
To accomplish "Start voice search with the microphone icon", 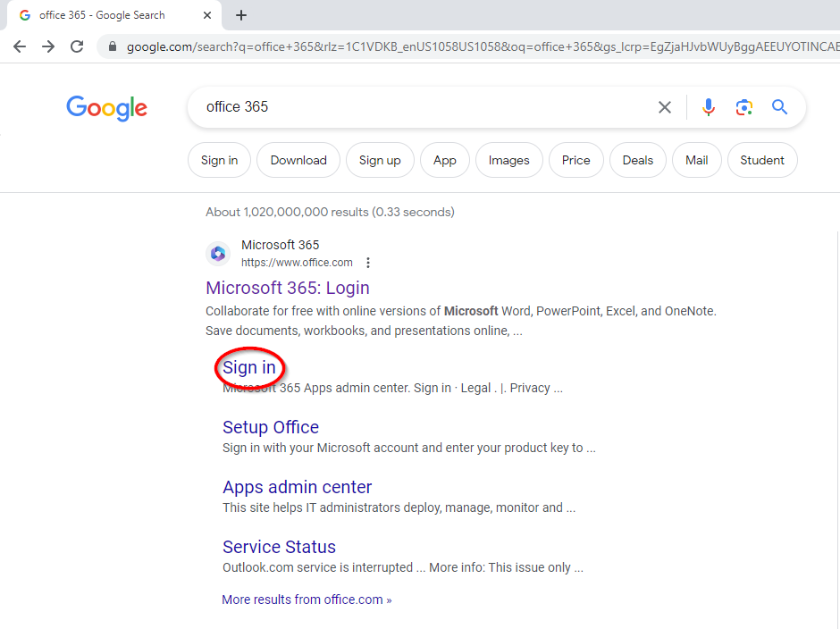I will [x=709, y=107].
